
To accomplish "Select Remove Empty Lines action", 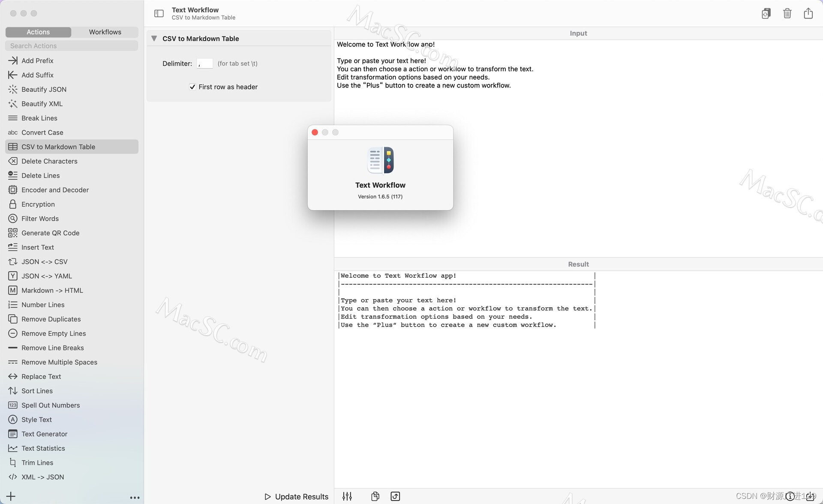I will tap(72, 333).
